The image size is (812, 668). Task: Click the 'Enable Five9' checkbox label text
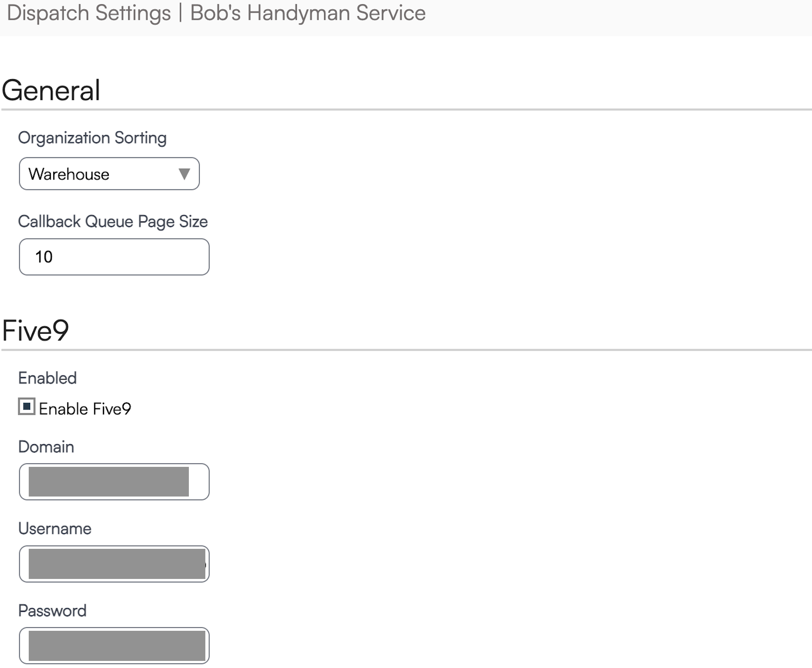(x=85, y=409)
